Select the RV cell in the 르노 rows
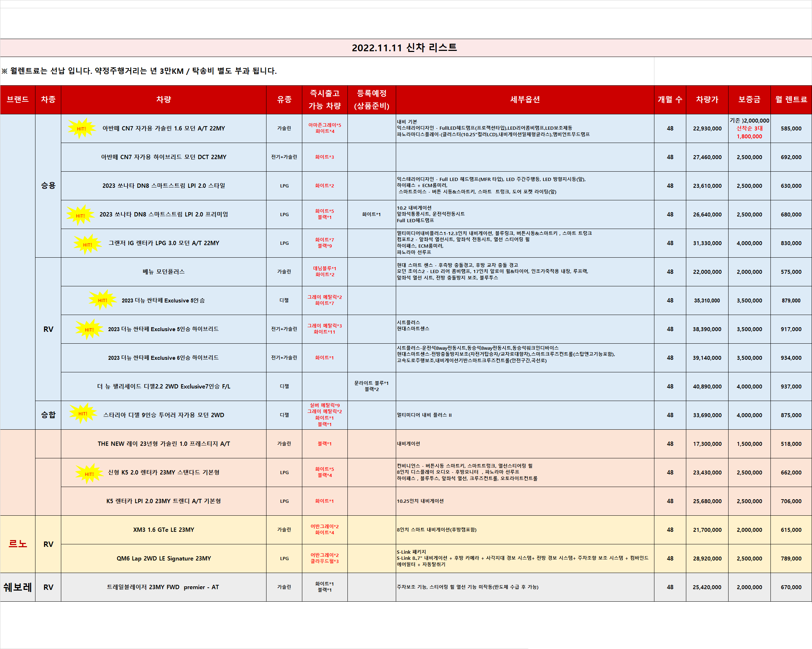The image size is (812, 649). 48,544
